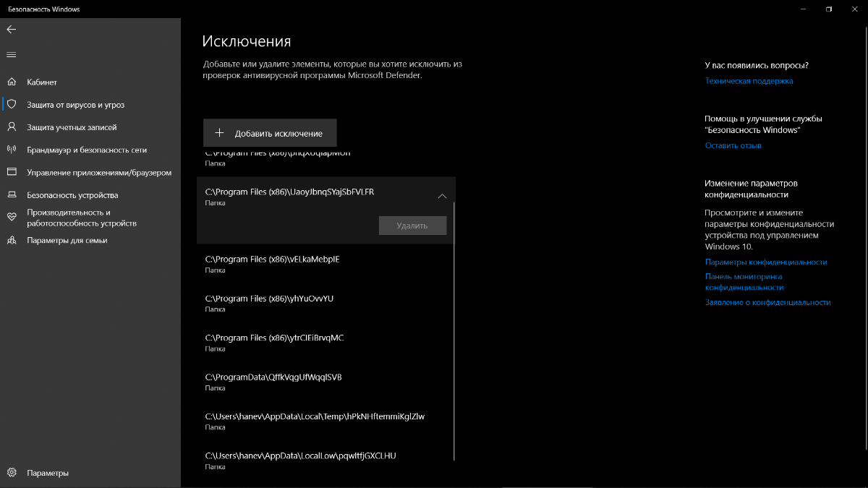Open Заявление о конфиденциальности link
This screenshot has width=868, height=488.
click(x=767, y=302)
